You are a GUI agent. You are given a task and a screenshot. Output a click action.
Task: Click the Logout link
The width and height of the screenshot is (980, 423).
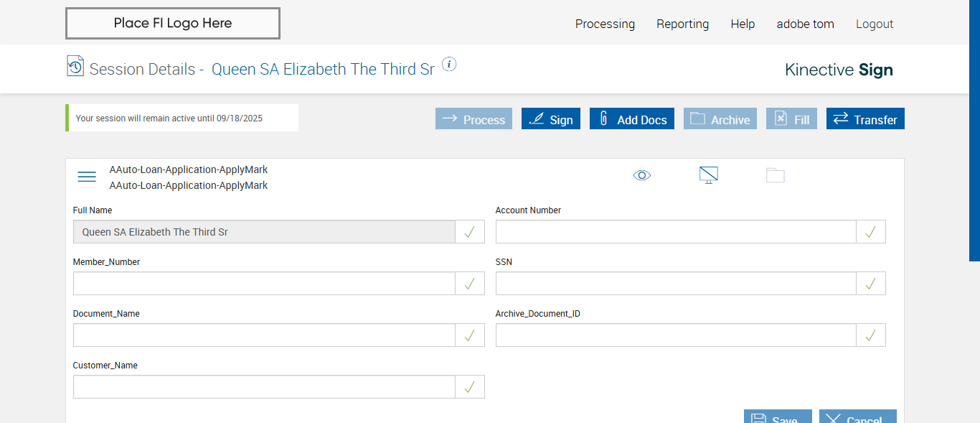coord(875,24)
